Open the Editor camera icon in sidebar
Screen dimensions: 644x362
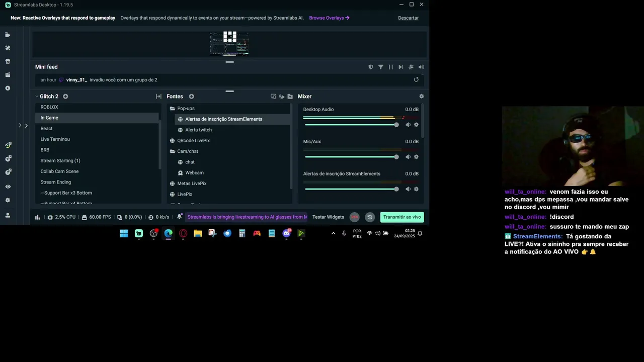click(x=8, y=35)
